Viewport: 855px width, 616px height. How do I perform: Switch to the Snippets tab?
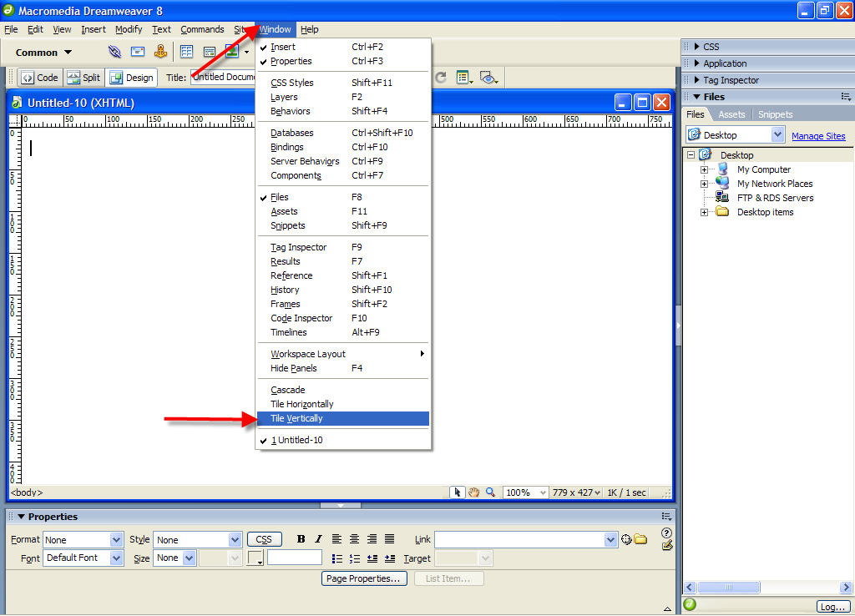(x=775, y=114)
